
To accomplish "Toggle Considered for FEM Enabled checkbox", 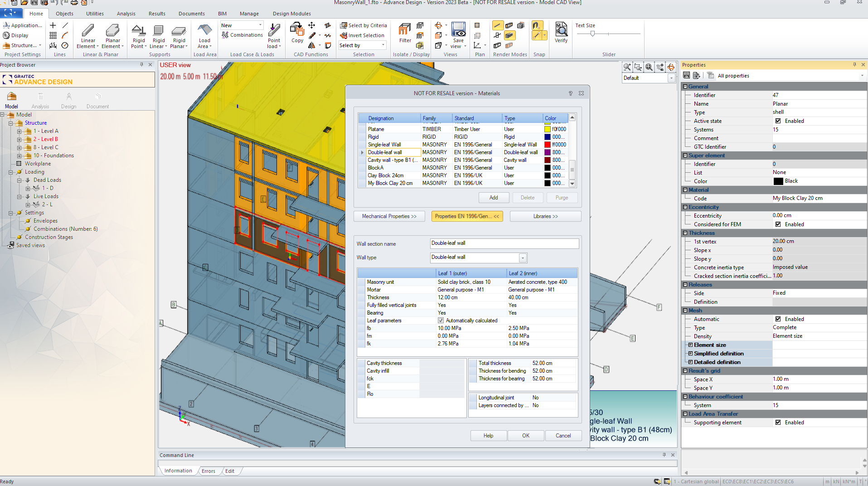I will coord(778,224).
